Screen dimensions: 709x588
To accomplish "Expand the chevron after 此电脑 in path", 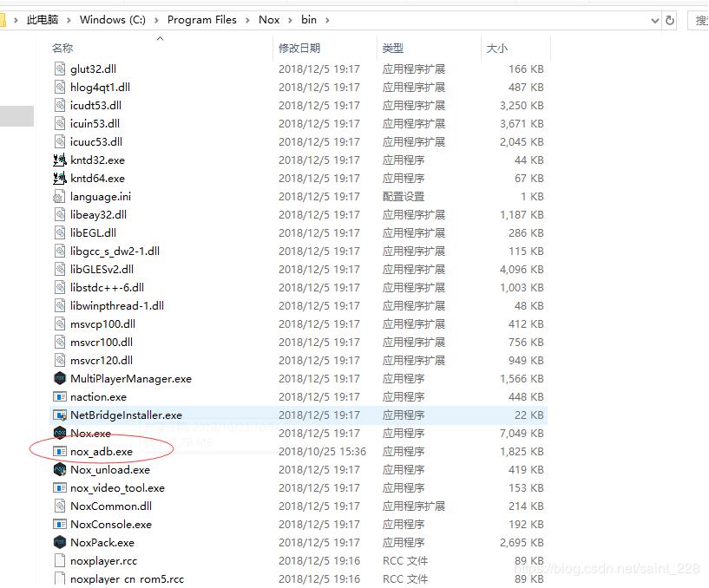I will point(69,20).
